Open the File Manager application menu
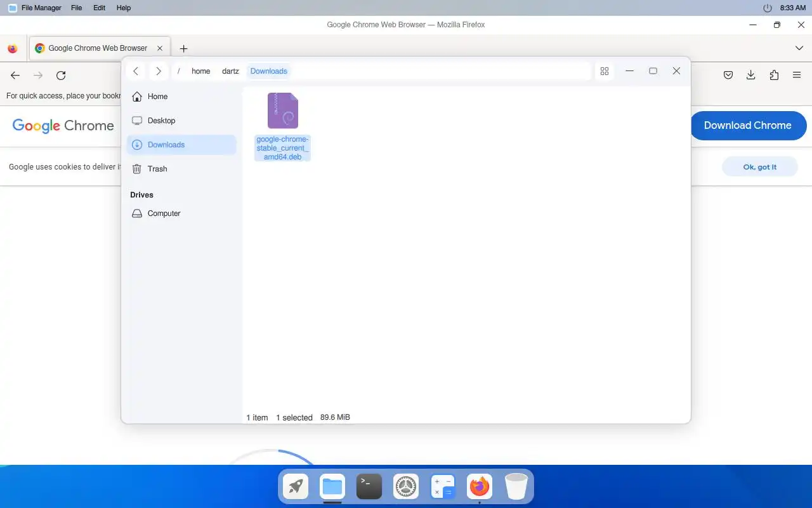Screen dimensions: 812x508 point(35,8)
